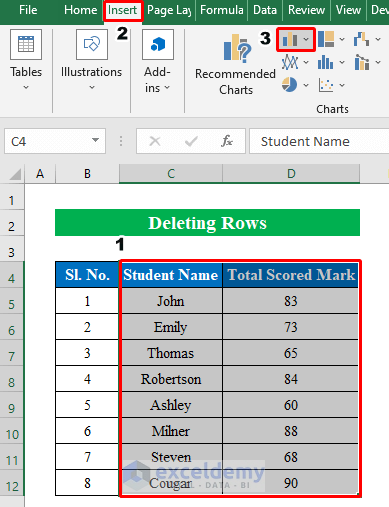This screenshot has height=507, width=389.
Task: Open Pie Chart dropdown arrow
Action: pos(306,85)
